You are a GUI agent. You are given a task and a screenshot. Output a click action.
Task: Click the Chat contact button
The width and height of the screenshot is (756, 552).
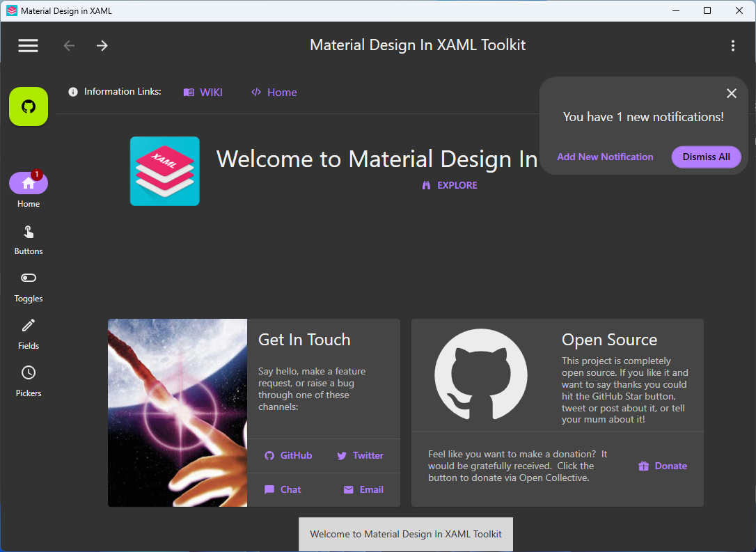pyautogui.click(x=283, y=490)
